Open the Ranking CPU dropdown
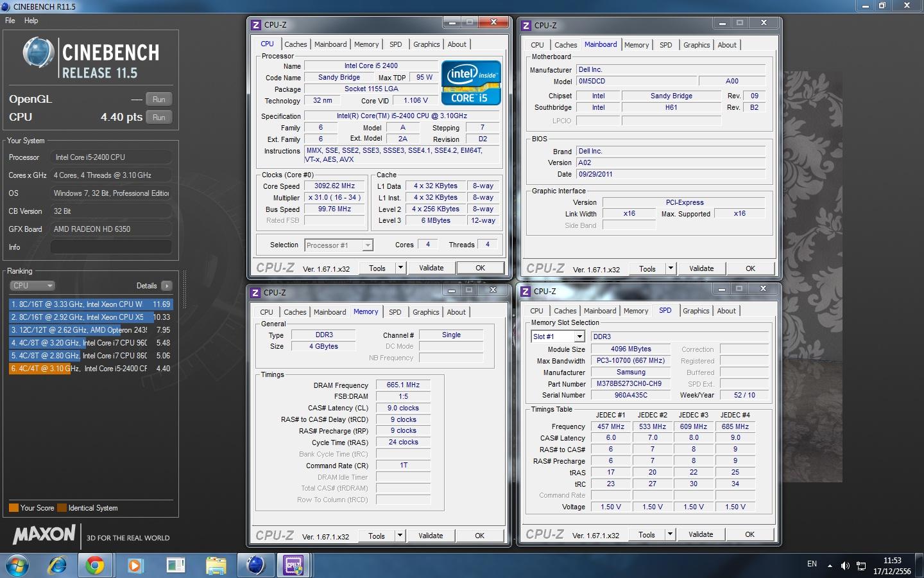The width and height of the screenshot is (924, 578). coord(32,286)
